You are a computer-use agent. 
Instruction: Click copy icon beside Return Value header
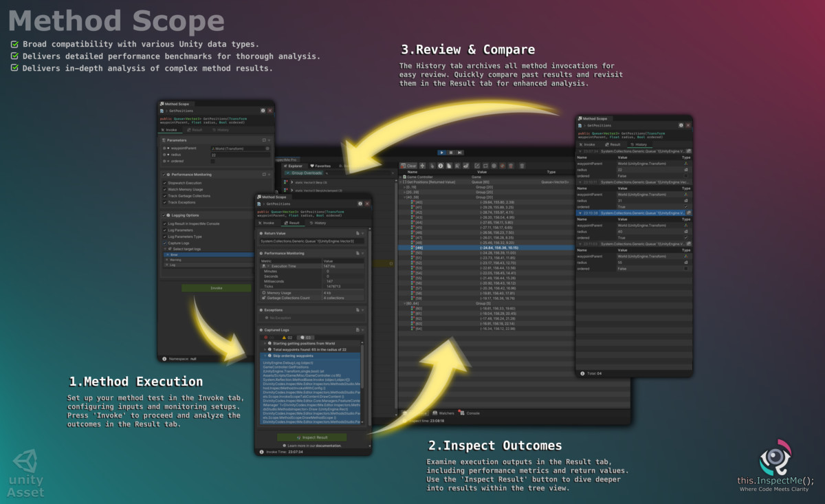[x=357, y=234]
